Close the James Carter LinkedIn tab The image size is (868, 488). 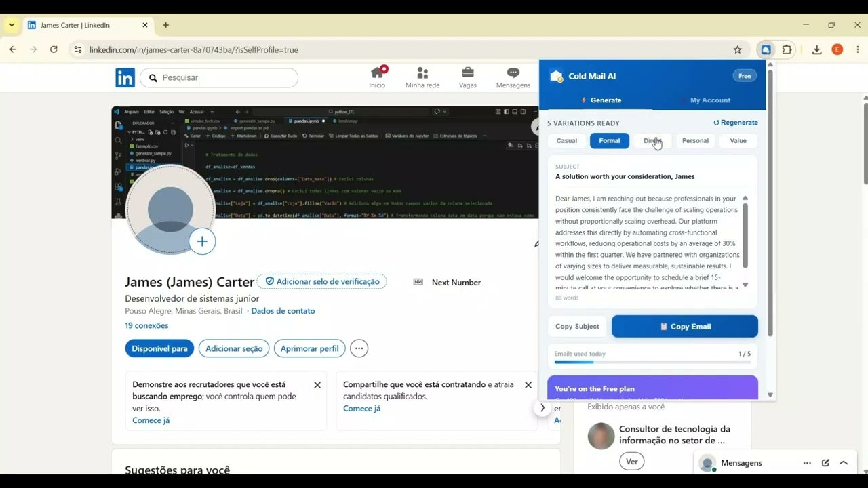(x=145, y=25)
